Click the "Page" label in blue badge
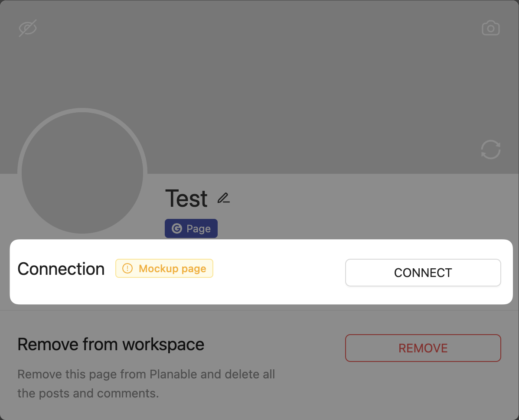 coord(199,229)
